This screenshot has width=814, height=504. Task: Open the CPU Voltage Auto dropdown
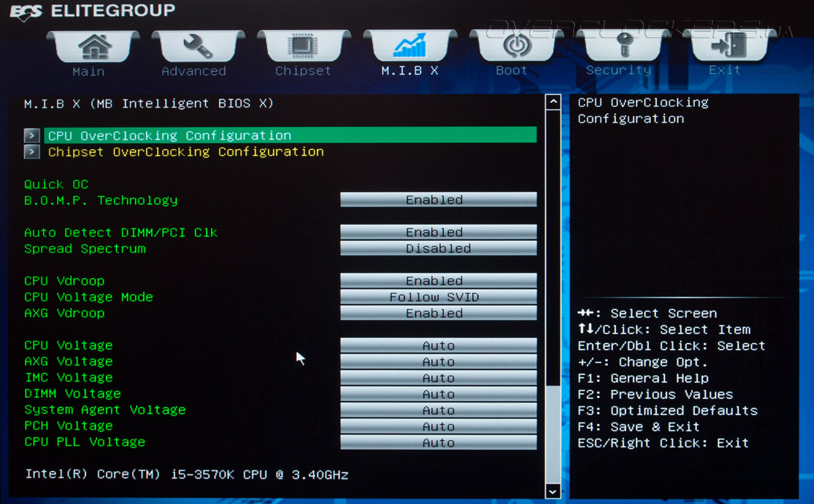[438, 346]
